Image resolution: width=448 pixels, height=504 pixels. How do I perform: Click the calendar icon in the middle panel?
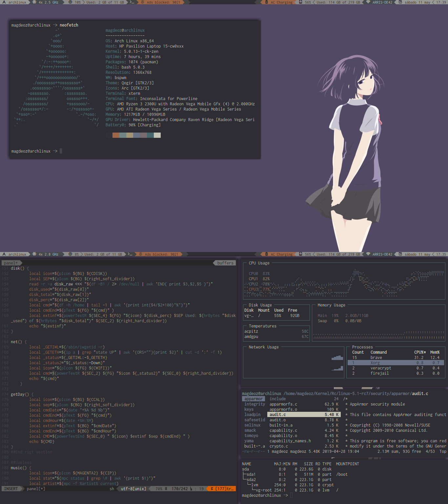click(400, 254)
